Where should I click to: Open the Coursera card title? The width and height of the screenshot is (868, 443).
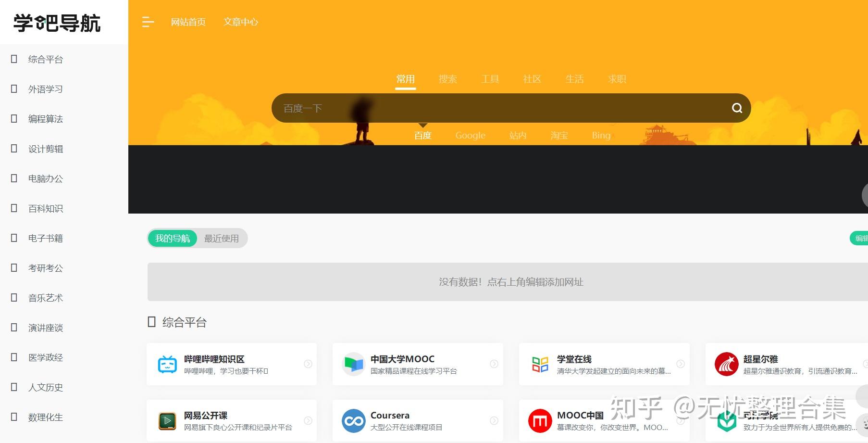coord(390,416)
